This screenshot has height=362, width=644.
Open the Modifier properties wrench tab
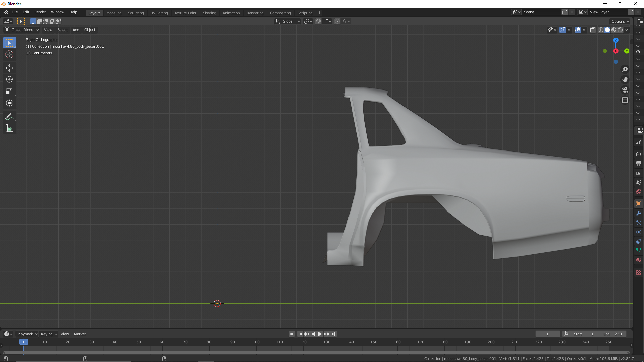click(638, 213)
